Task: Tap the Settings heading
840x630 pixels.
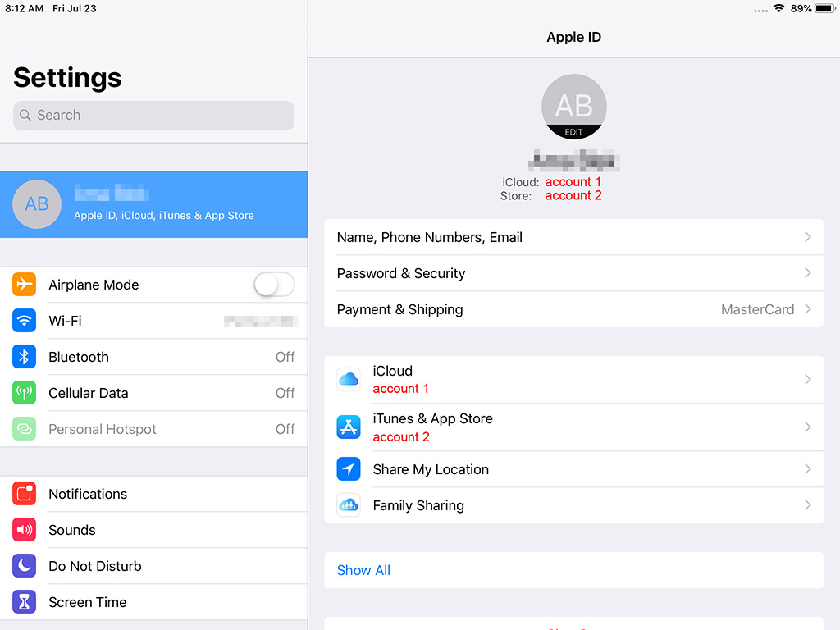Action: pyautogui.click(x=67, y=78)
